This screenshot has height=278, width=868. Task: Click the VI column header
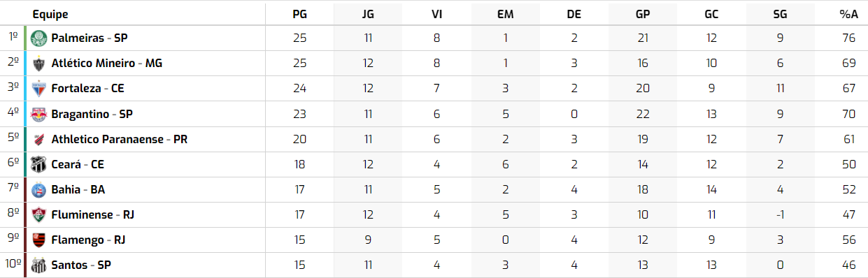pos(436,15)
